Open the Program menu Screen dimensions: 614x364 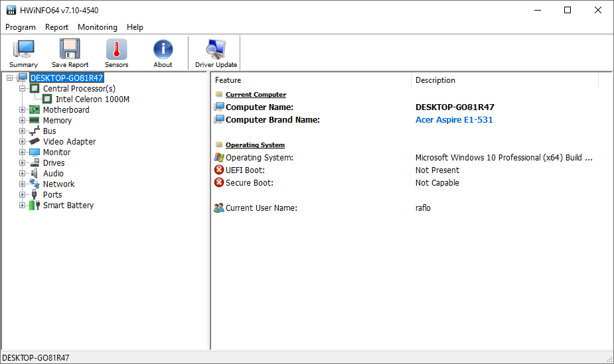point(21,27)
